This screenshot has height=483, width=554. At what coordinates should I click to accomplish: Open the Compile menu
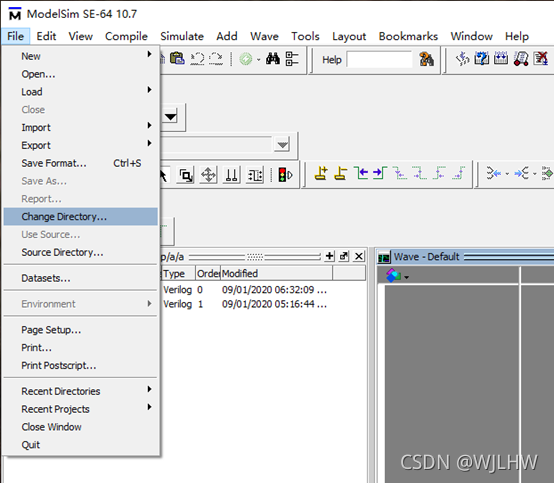126,36
